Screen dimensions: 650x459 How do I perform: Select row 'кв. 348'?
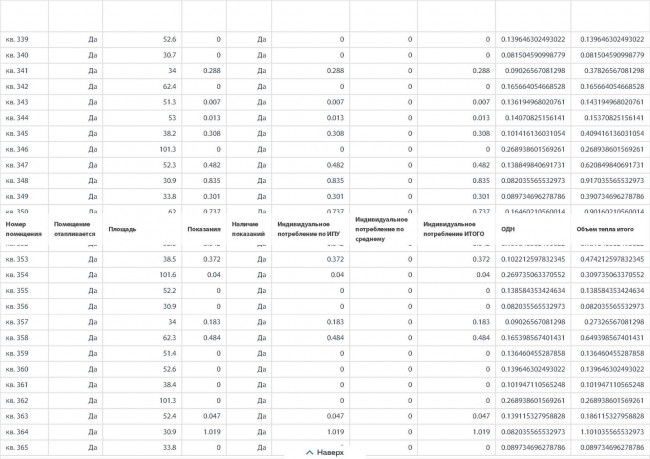point(325,181)
